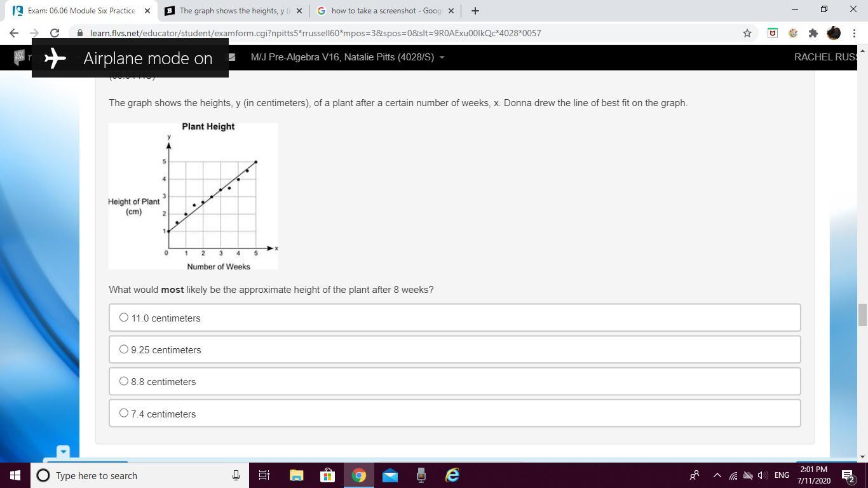Open the gray device app icon on the taskbar
The width and height of the screenshot is (868, 488).
[421, 475]
